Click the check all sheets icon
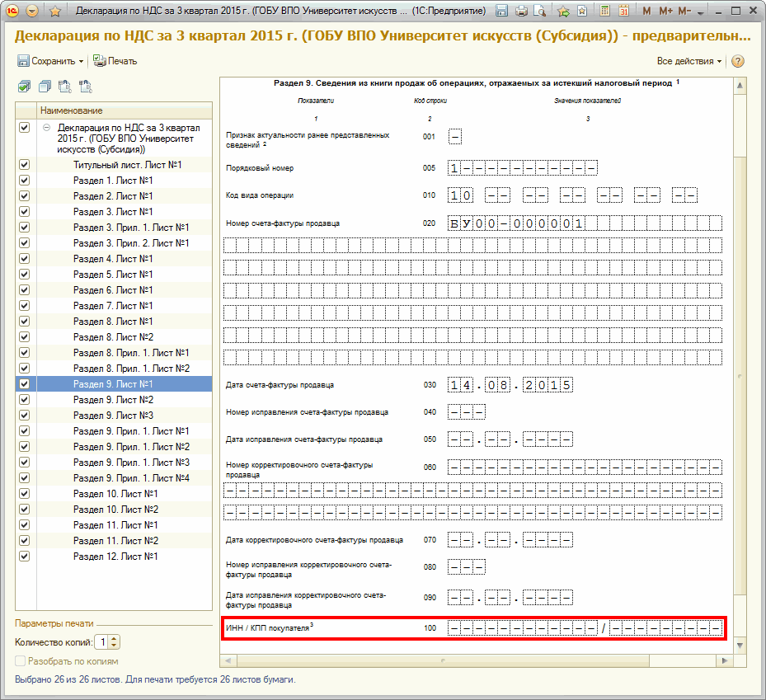766x700 pixels. [x=24, y=87]
